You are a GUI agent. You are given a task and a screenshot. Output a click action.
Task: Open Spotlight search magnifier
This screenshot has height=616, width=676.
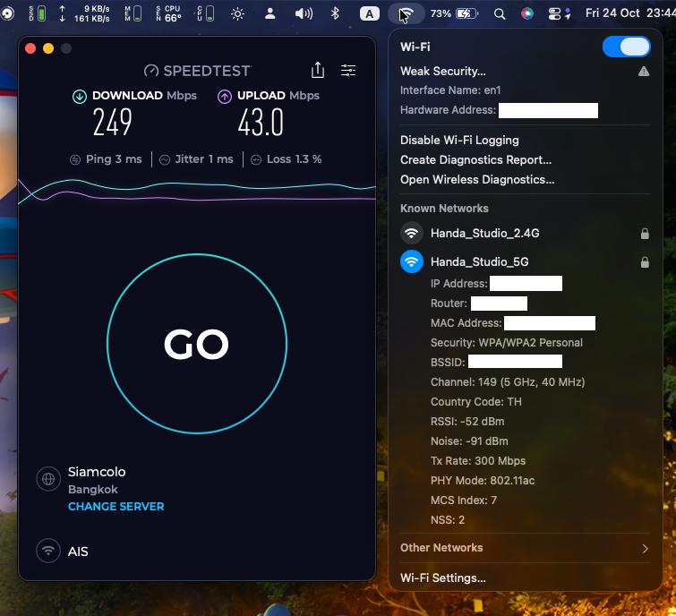click(x=500, y=14)
